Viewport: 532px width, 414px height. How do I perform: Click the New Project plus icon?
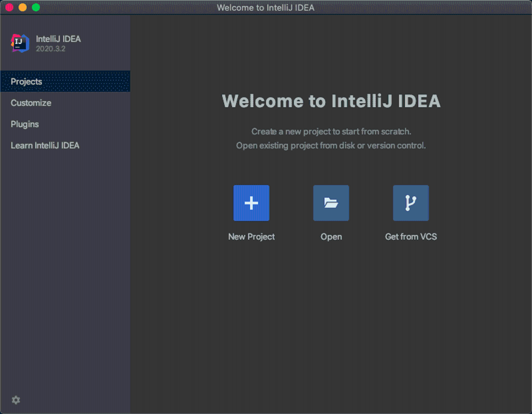click(251, 203)
